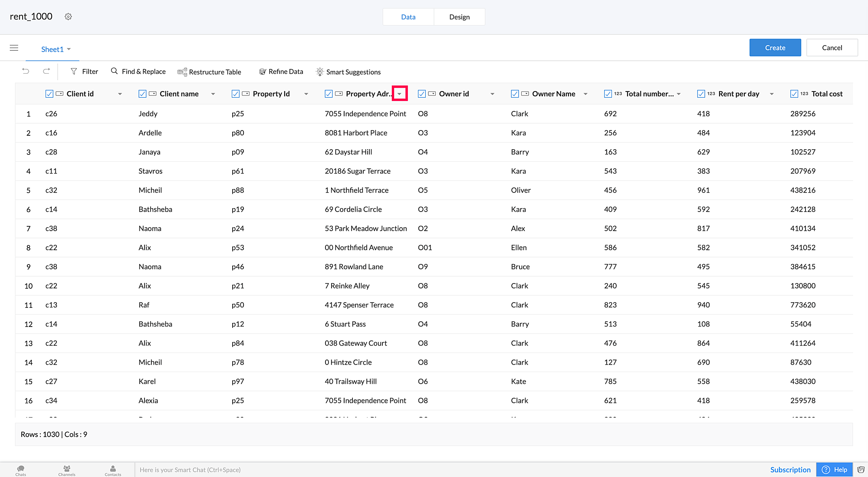Switch to the Design tab
This screenshot has width=868, height=477.
(459, 17)
